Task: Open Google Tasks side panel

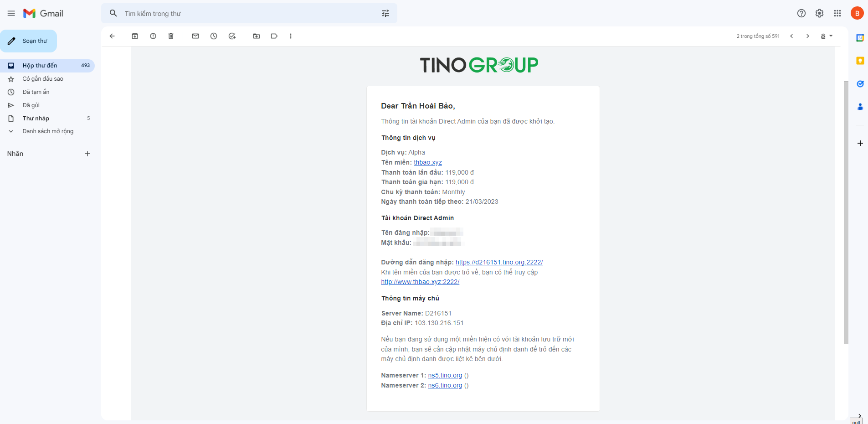Action: click(860, 84)
